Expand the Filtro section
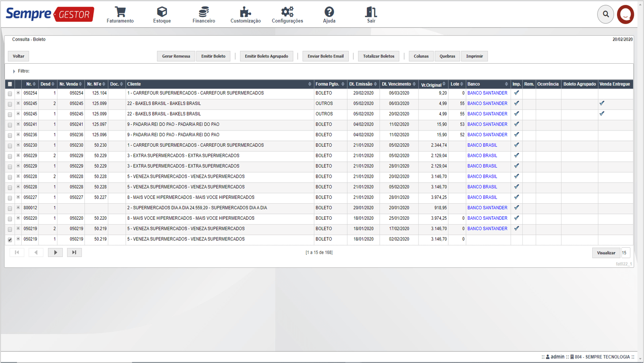 point(14,71)
